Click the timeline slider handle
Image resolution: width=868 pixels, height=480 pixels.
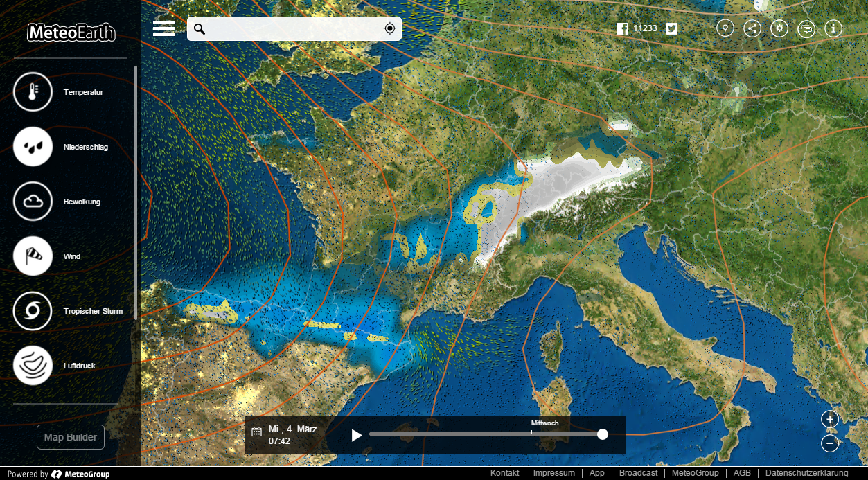coord(603,434)
